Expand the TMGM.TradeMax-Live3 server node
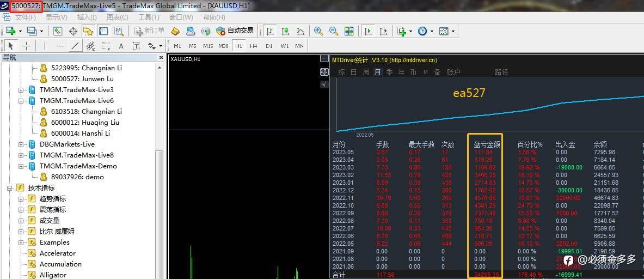644x279 pixels. coord(21,89)
